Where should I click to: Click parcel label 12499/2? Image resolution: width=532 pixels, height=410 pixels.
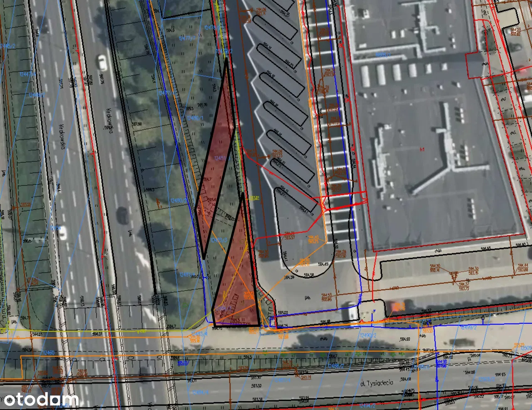468,327
